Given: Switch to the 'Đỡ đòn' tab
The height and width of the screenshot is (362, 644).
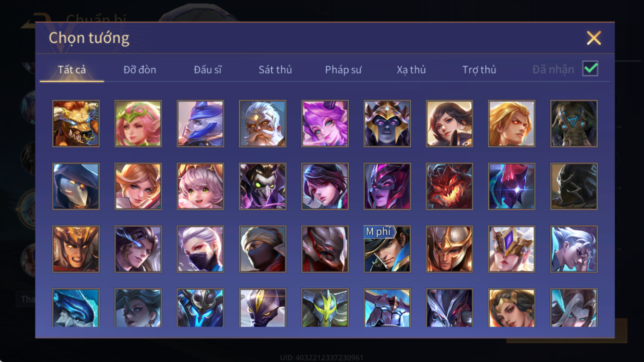Looking at the screenshot, I should (x=140, y=70).
